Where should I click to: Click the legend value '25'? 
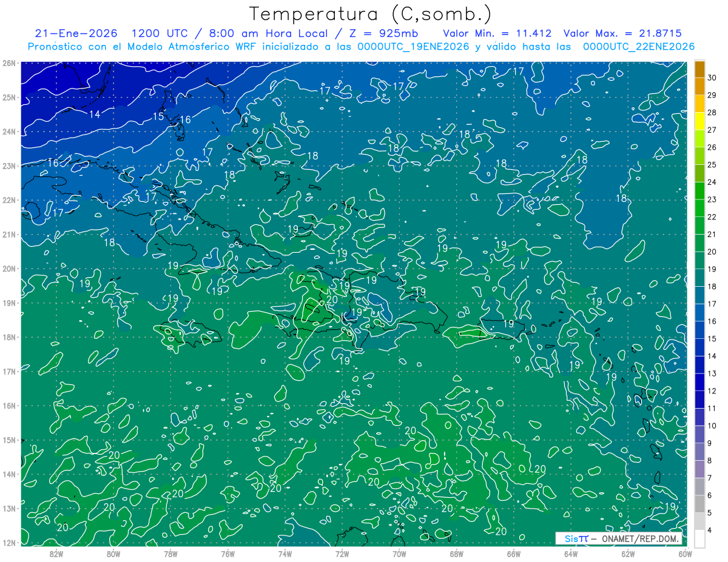tap(712, 165)
